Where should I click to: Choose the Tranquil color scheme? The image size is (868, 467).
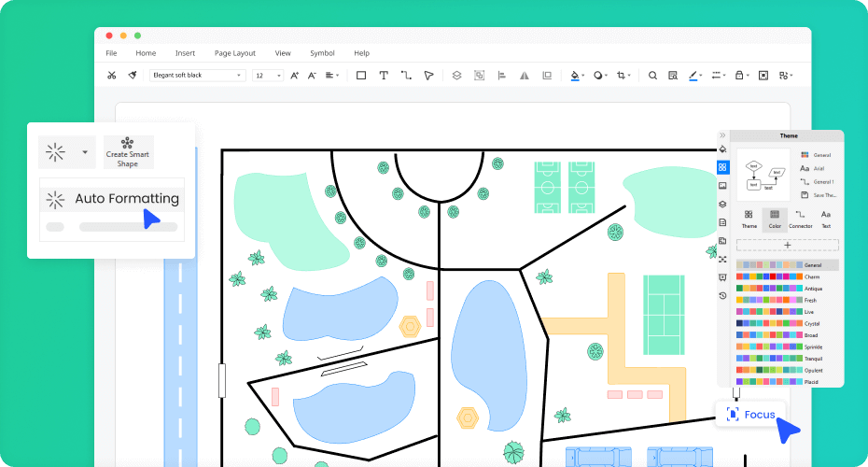779,359
